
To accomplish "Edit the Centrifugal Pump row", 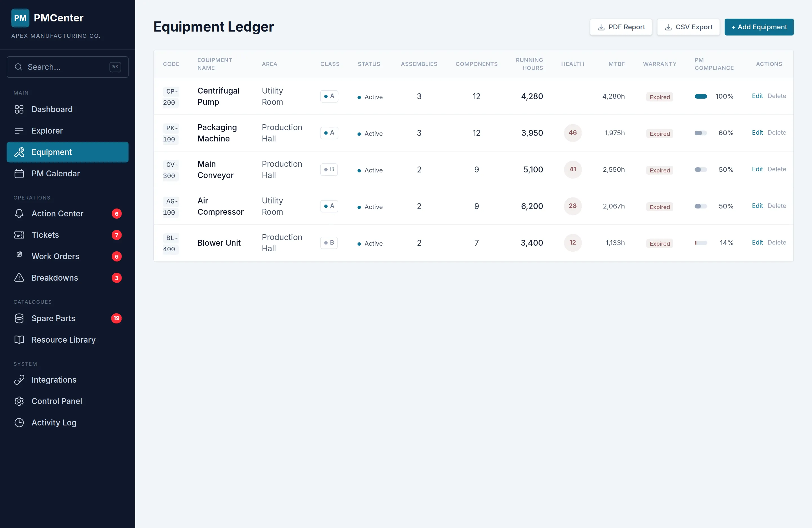I will click(x=757, y=96).
